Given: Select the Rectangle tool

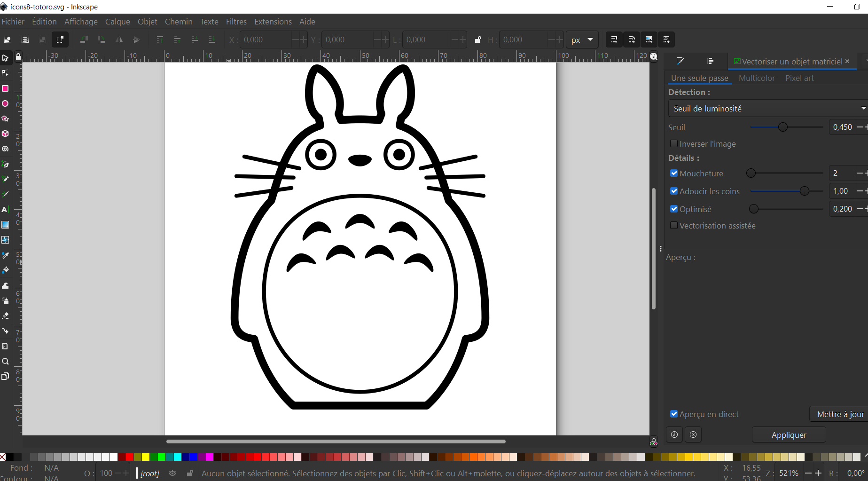Looking at the screenshot, I should coord(5,88).
